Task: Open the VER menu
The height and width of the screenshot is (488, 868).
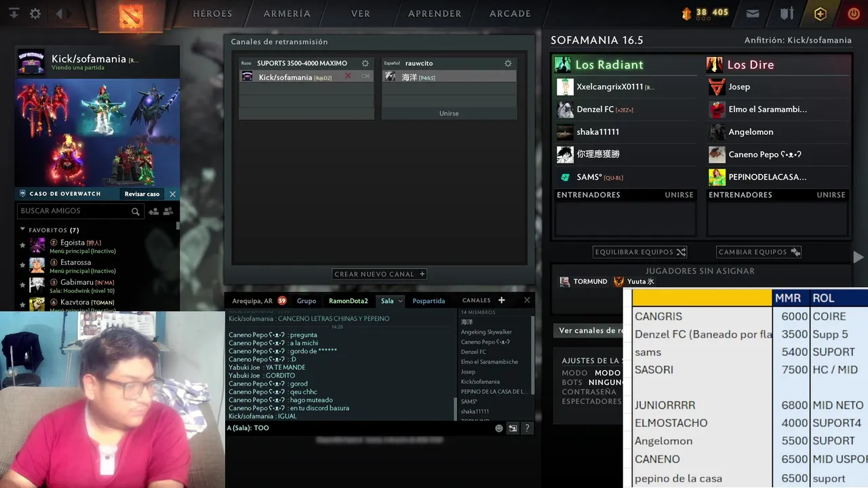Action: coord(361,14)
